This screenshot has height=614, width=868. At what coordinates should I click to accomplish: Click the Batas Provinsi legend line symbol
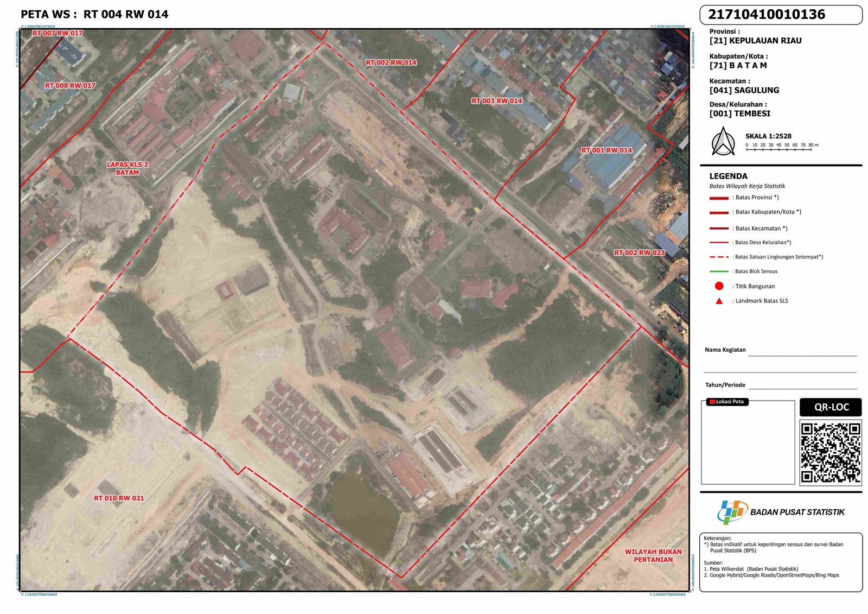(719, 198)
